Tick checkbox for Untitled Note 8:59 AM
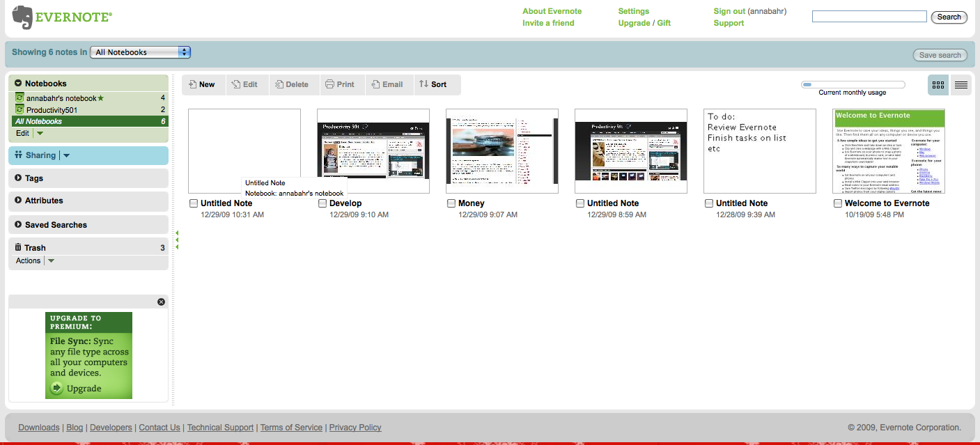Image resolution: width=980 pixels, height=445 pixels. click(x=580, y=203)
